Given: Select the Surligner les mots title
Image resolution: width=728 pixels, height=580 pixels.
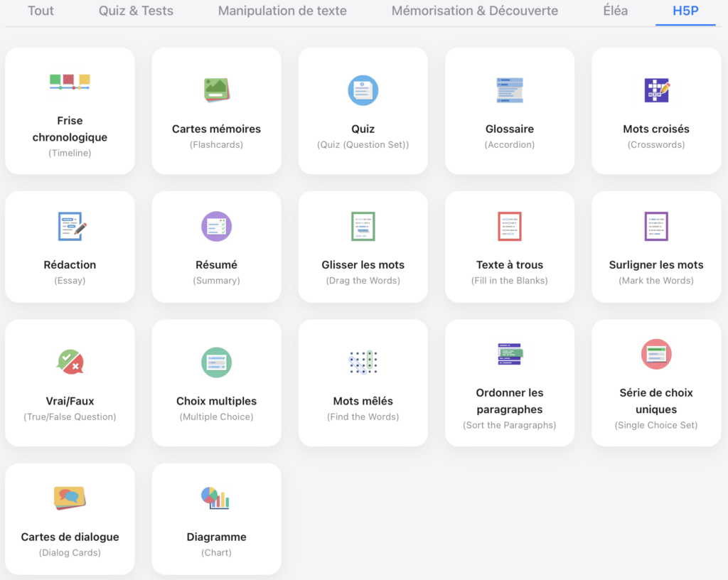Looking at the screenshot, I should (x=656, y=265).
